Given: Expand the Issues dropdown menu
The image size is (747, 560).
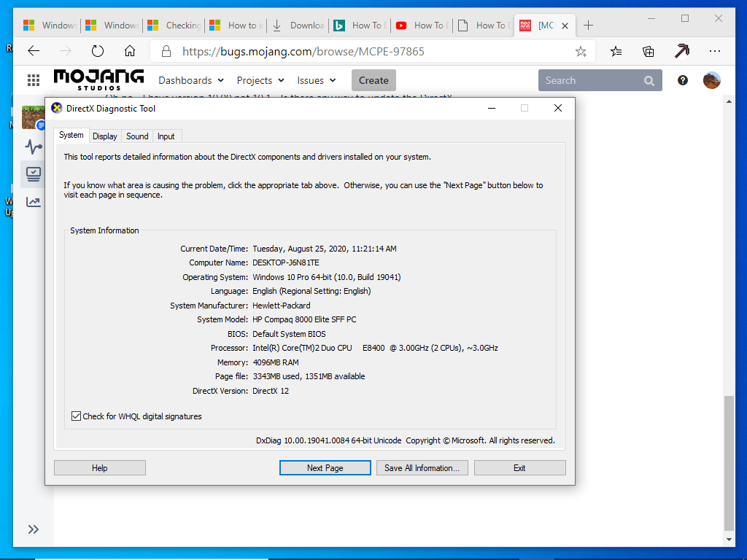Looking at the screenshot, I should [317, 80].
